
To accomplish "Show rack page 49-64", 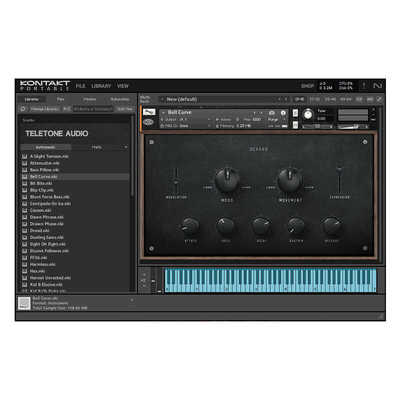I will click(346, 99).
